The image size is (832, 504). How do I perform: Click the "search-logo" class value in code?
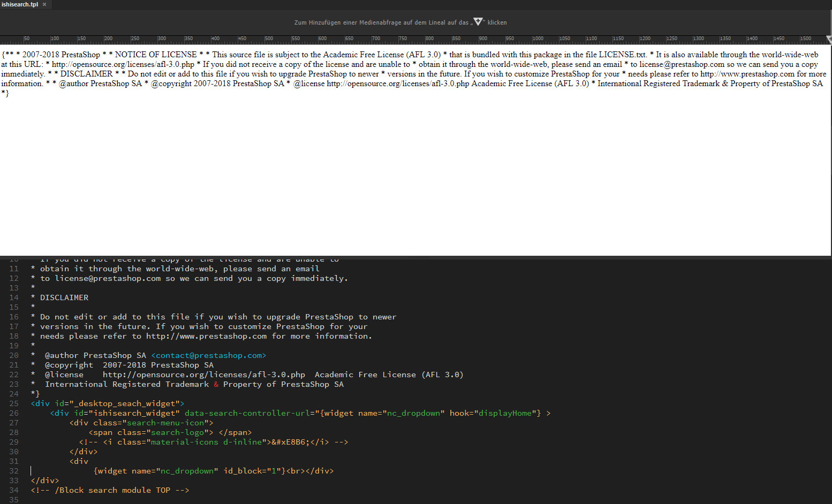pyautogui.click(x=177, y=432)
